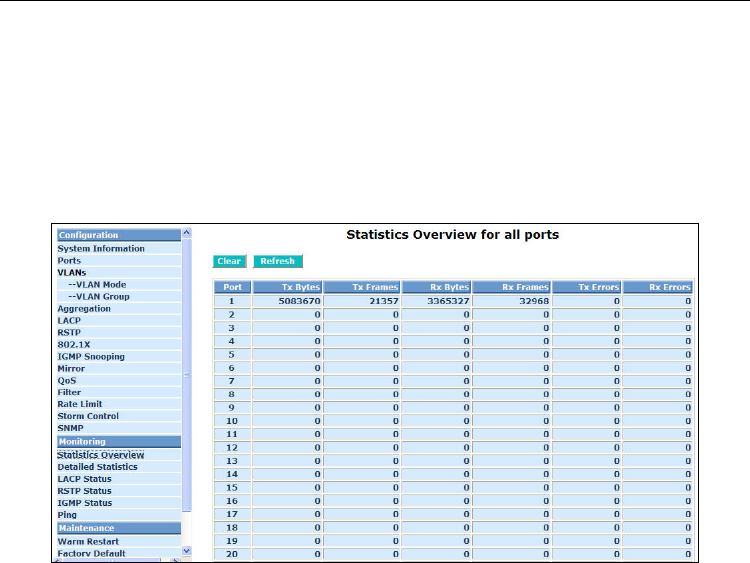Image resolution: width=750 pixels, height=563 pixels.
Task: Open System Information in sidebar
Action: 100,248
